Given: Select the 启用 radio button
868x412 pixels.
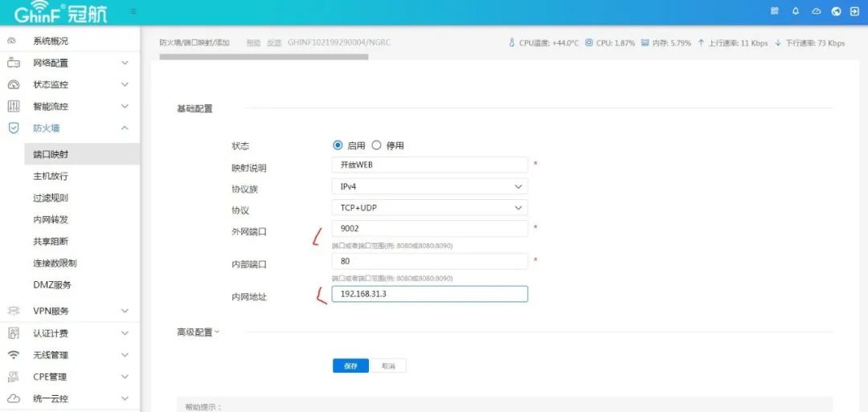Looking at the screenshot, I should click(338, 145).
